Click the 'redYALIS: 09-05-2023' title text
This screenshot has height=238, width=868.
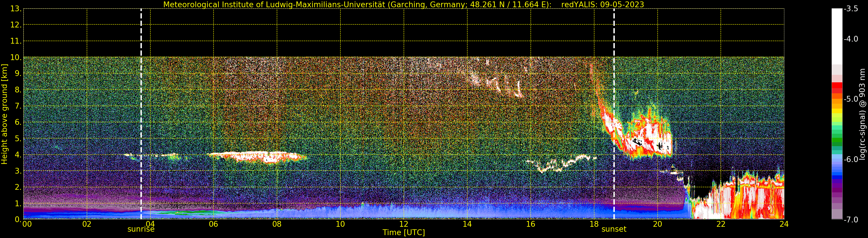[x=602, y=4]
